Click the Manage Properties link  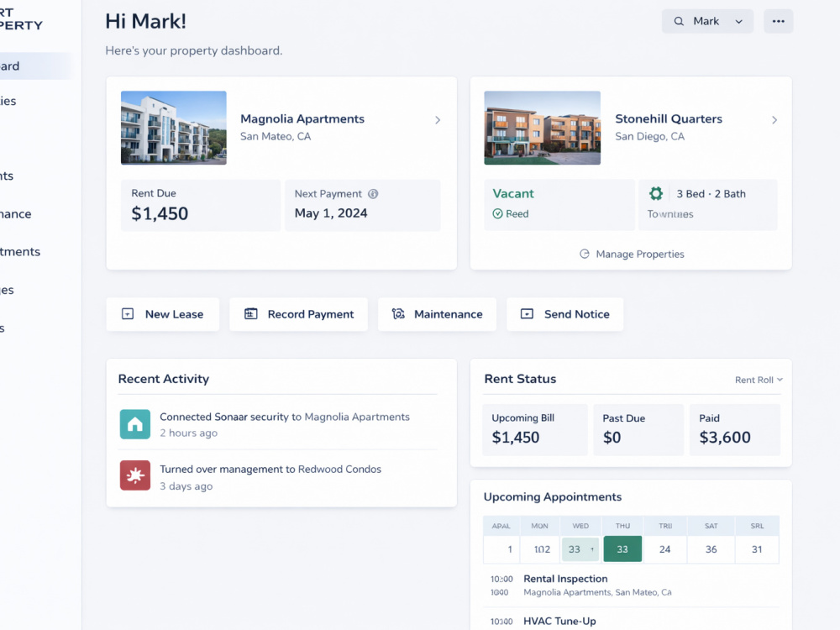click(633, 254)
